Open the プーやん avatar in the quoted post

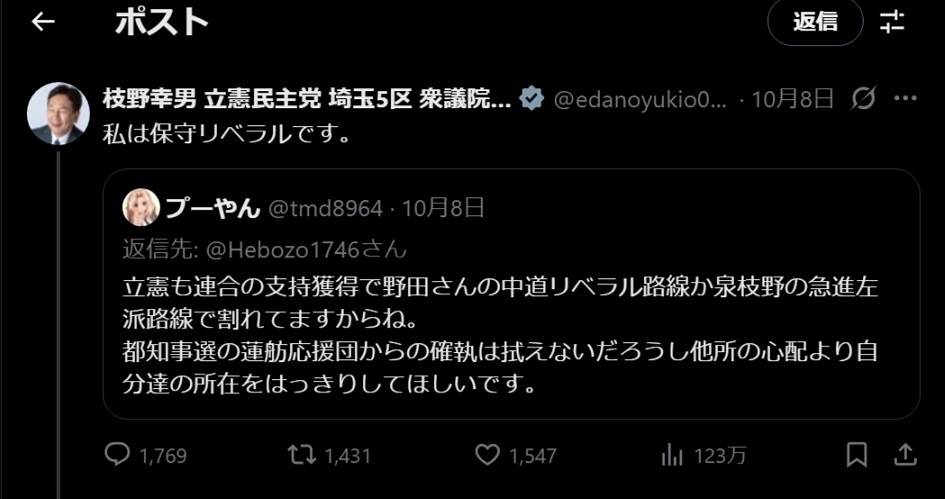click(x=141, y=207)
